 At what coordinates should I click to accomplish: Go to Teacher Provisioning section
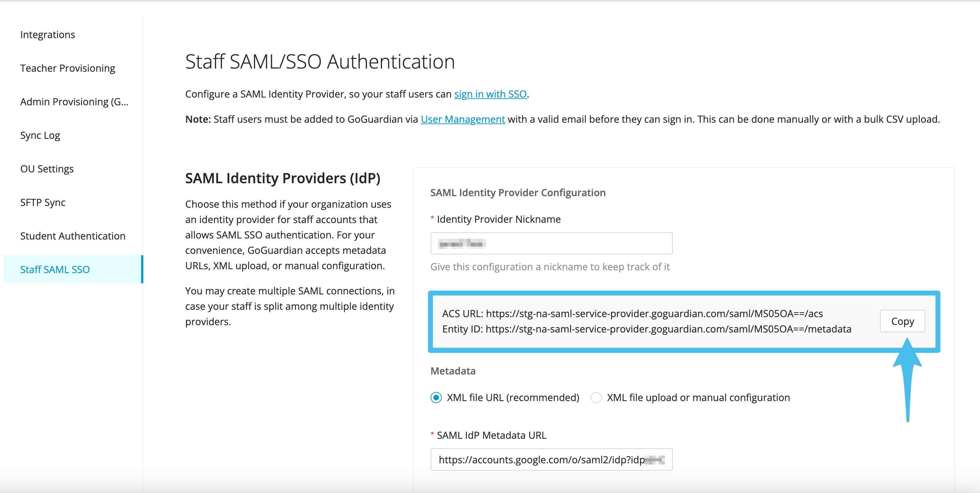pos(67,68)
